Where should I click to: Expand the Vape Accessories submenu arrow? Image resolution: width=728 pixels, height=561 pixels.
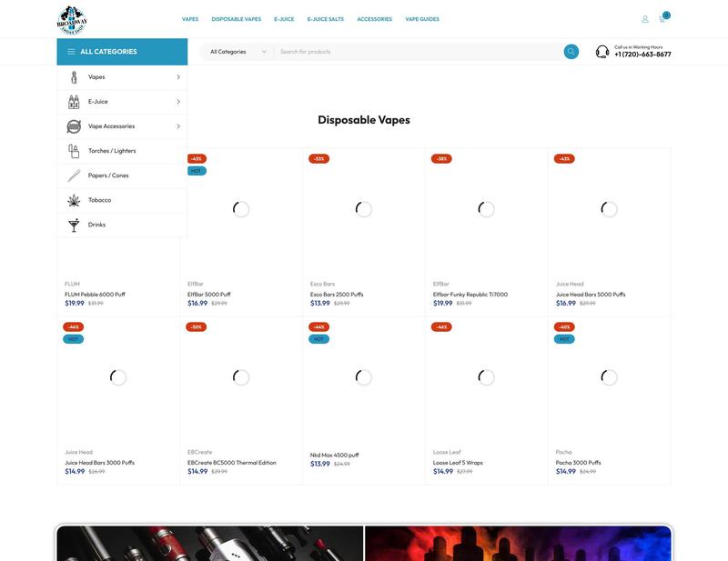click(178, 126)
